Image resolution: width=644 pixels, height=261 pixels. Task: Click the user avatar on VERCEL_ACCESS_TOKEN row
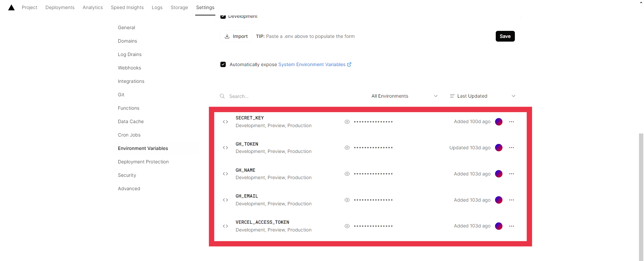(499, 226)
